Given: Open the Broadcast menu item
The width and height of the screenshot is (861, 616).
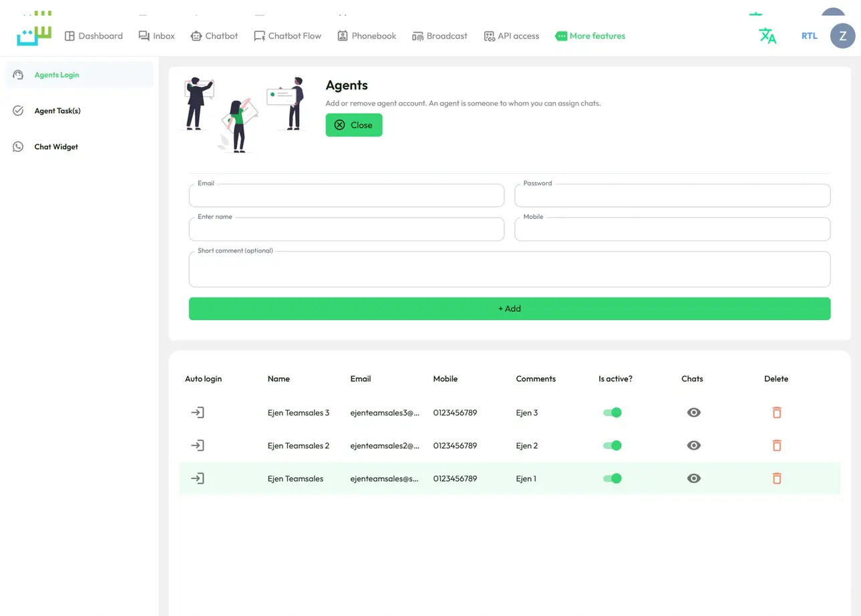Looking at the screenshot, I should [440, 36].
